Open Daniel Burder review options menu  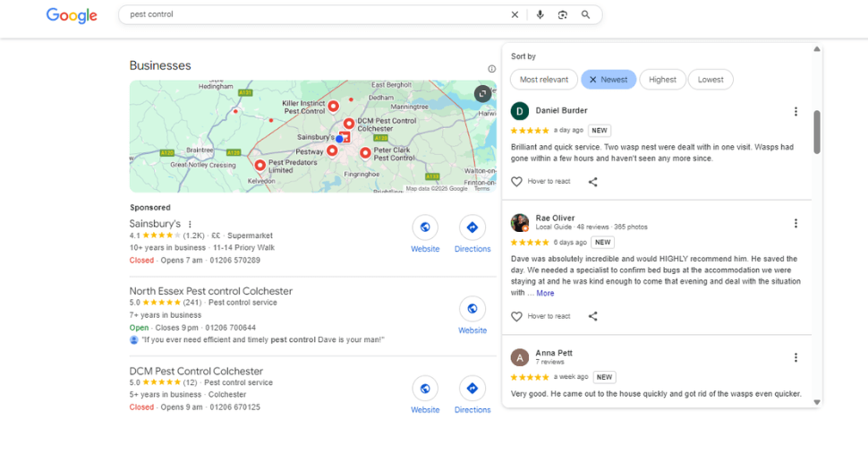coord(796,111)
